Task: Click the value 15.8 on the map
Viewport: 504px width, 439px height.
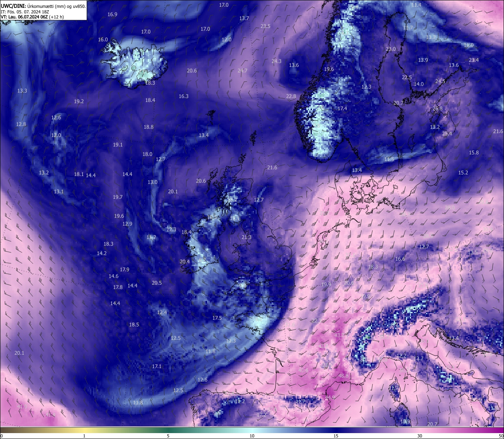Action: pyautogui.click(x=474, y=152)
